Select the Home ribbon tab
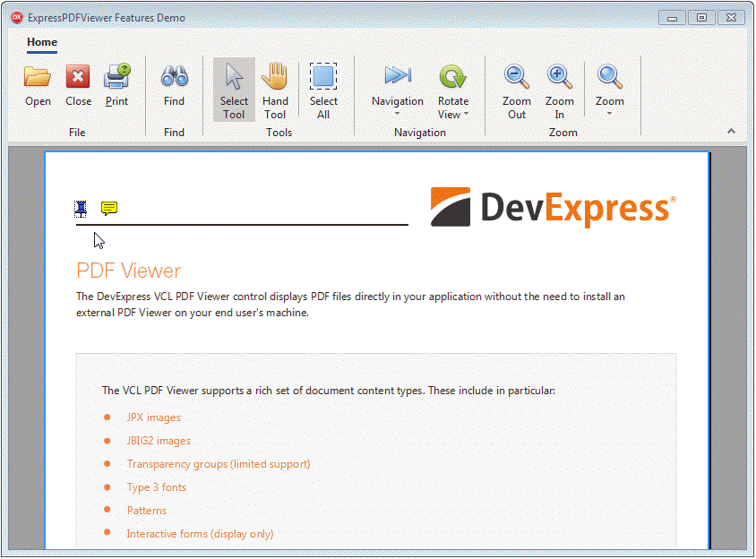The width and height of the screenshot is (756, 559). [x=42, y=42]
